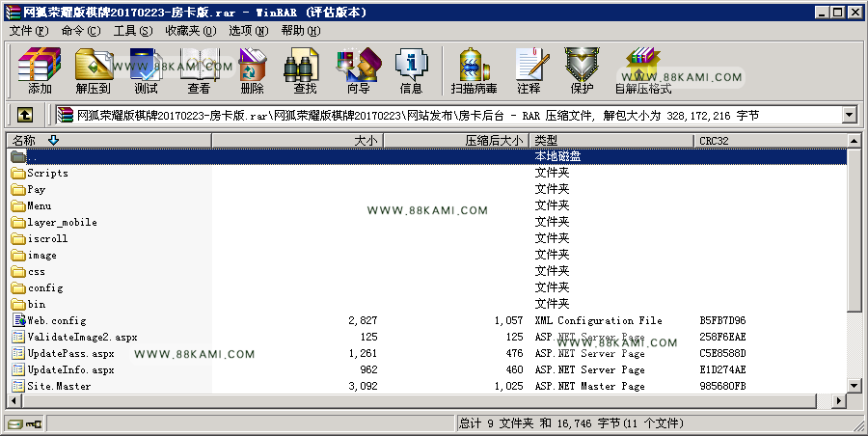The height and width of the screenshot is (436, 868).
Task: Click size value 3,092
Action: pyautogui.click(x=364, y=386)
